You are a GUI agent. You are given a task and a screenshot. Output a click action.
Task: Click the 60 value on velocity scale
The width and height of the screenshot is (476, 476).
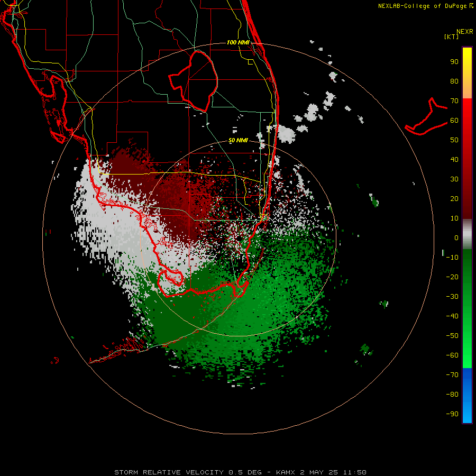[454, 121]
